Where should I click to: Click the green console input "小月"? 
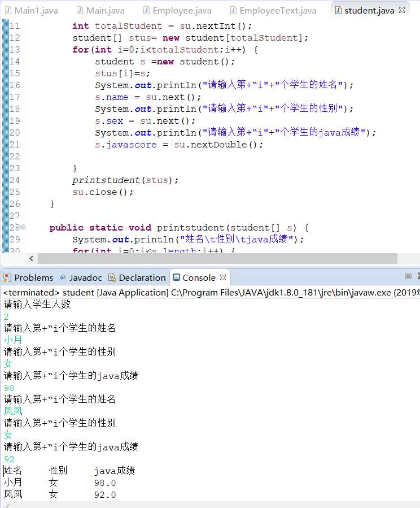point(13,340)
